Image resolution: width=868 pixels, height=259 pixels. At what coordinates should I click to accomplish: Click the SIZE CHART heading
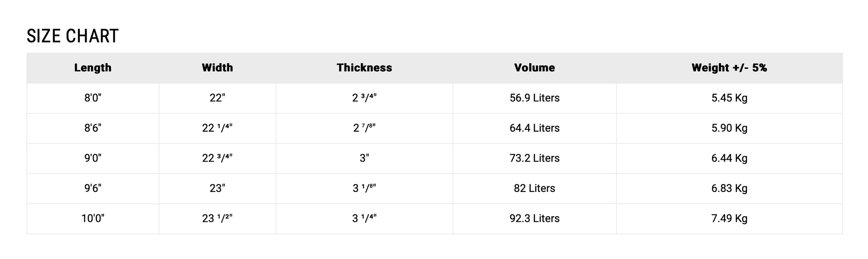pos(73,36)
